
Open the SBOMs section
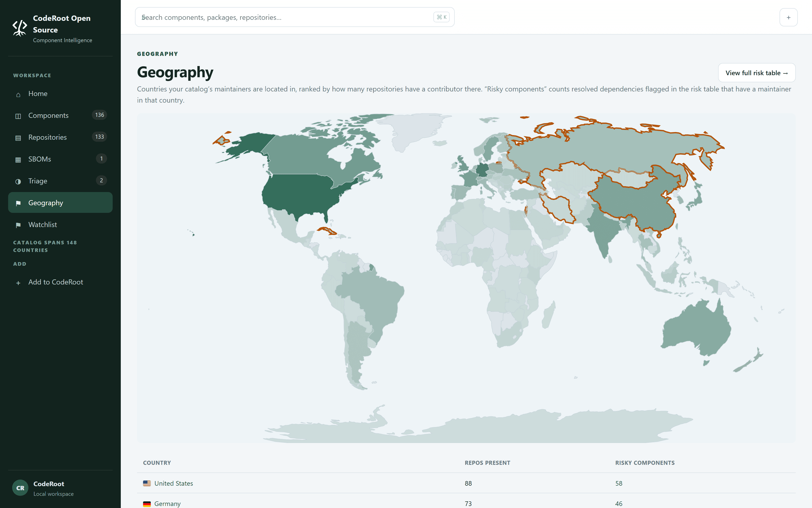[x=60, y=159]
